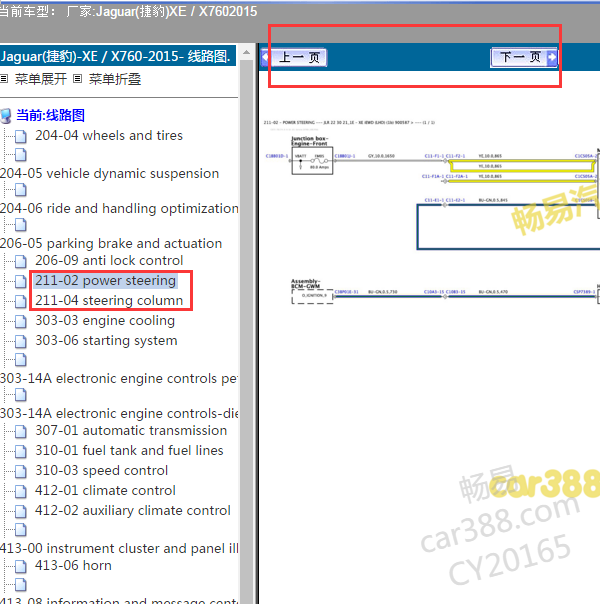Click the 下一页 next page button
This screenshot has width=600, height=604.
click(524, 57)
